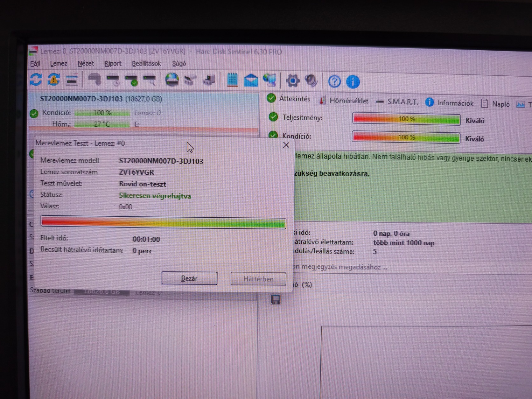Click the 'Rövid ön-teszt' text
Screen dimensions: 532x399
tap(143, 184)
